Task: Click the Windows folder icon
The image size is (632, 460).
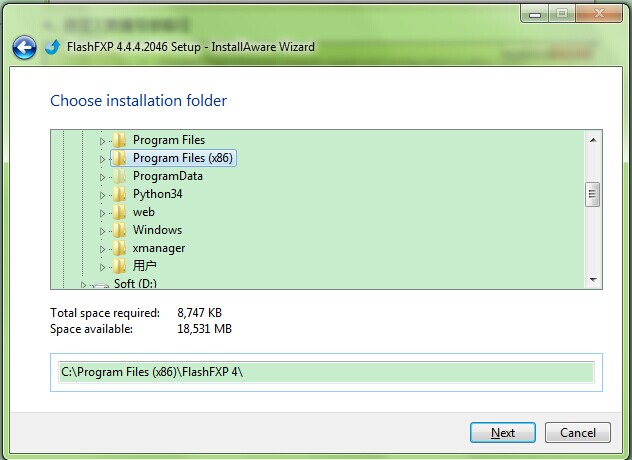Action: point(119,230)
